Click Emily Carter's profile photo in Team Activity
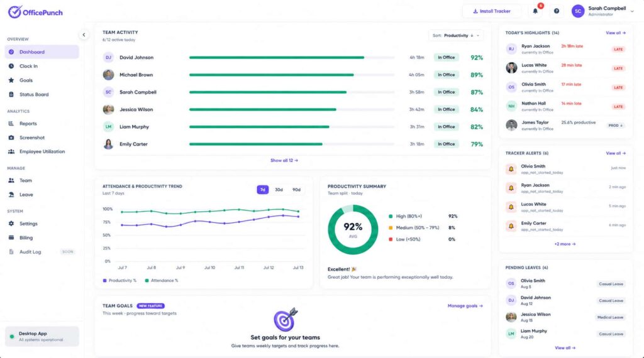Viewport: 644px width, 358px height. point(108,144)
